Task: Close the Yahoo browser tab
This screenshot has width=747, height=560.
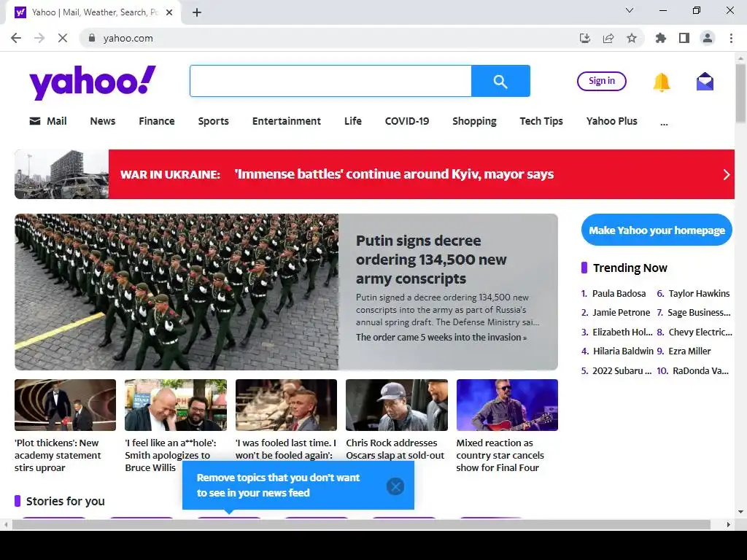Action: pyautogui.click(x=169, y=12)
